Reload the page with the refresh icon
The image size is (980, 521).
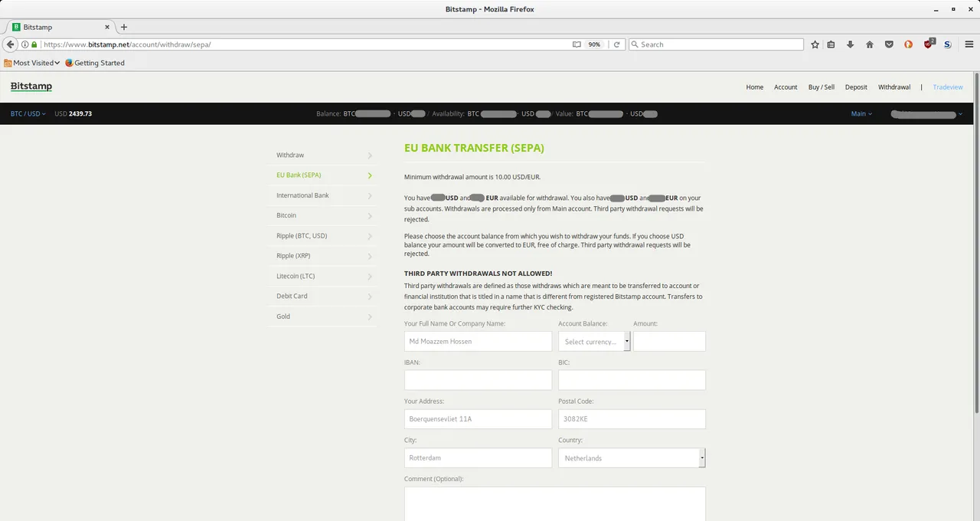tap(616, 44)
